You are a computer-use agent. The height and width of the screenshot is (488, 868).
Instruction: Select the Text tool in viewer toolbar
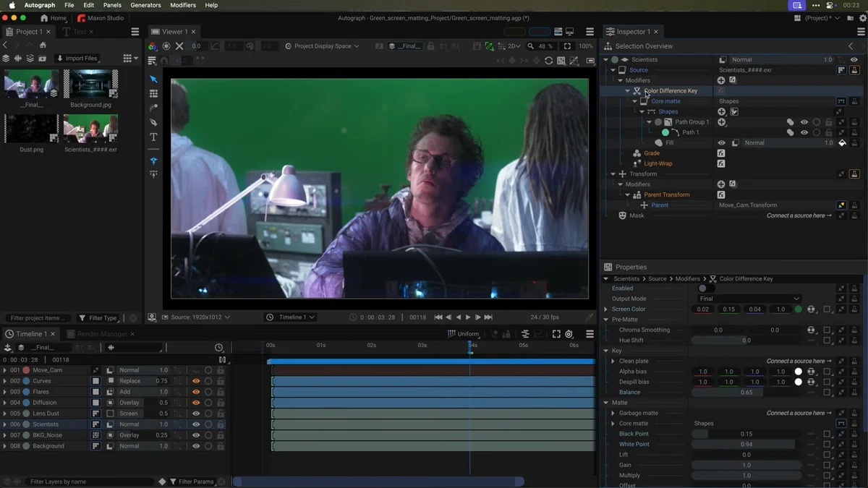[153, 137]
